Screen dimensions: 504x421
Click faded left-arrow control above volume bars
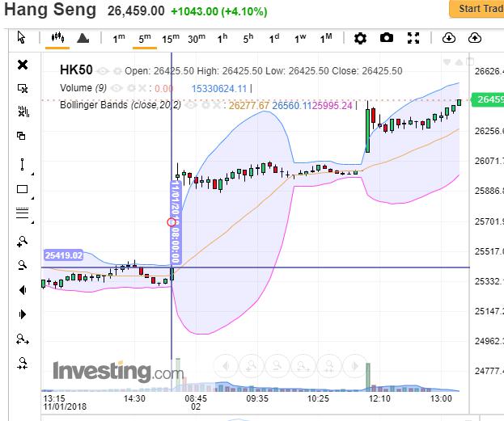(x=226, y=366)
